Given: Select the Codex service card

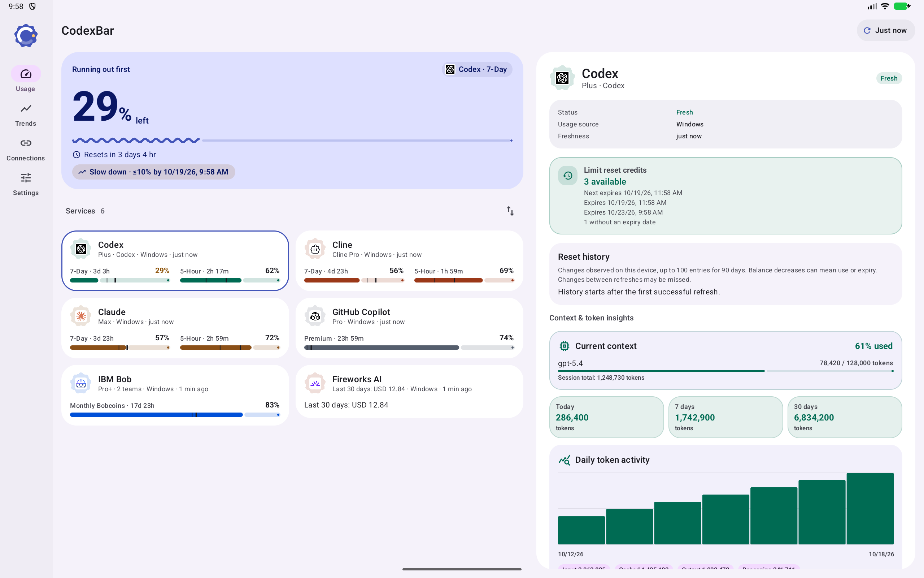Looking at the screenshot, I should (x=175, y=261).
